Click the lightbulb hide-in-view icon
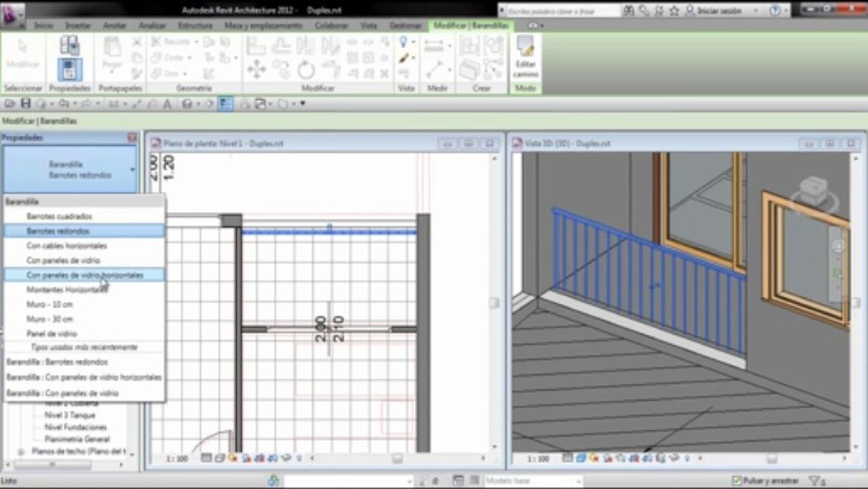The height and width of the screenshot is (489, 868). tap(403, 42)
